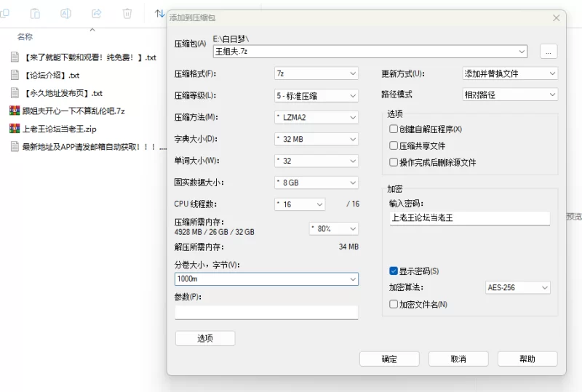This screenshot has height=392, width=582.
Task: Select file name 跟姐夫开心一下不算乱伦吧.7z
Action: pyautogui.click(x=73, y=111)
